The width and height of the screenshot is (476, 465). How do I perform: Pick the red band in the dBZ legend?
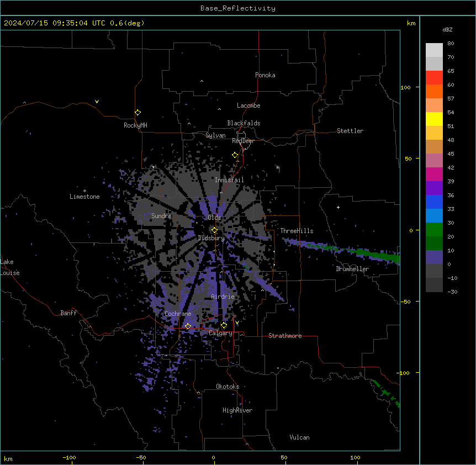[x=434, y=78]
